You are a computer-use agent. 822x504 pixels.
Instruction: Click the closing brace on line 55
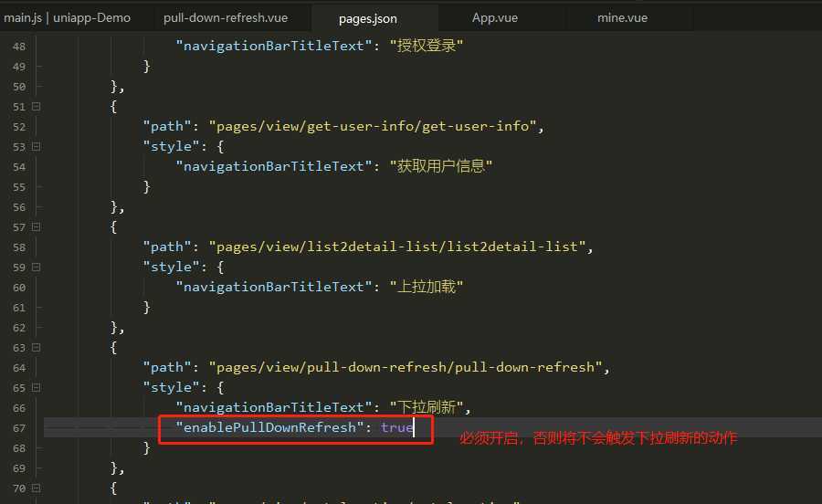tap(147, 186)
